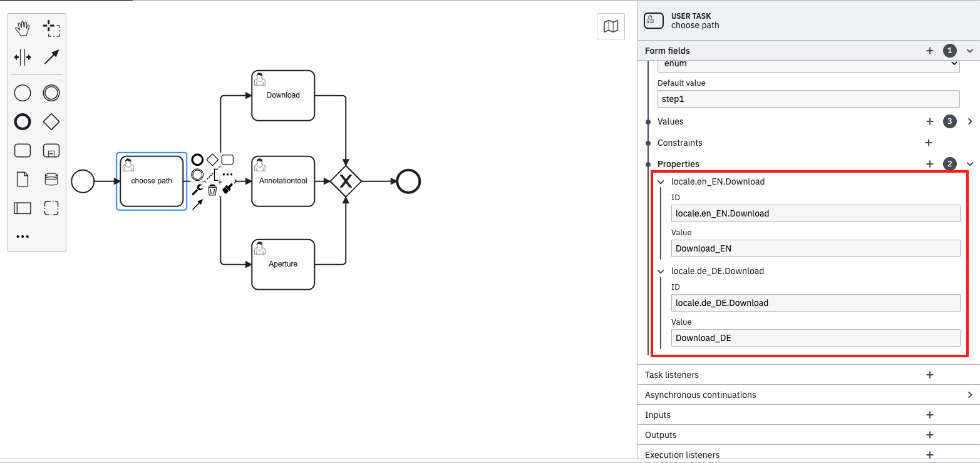
Task: Pick the Create gateway shape from palette
Action: [52, 121]
